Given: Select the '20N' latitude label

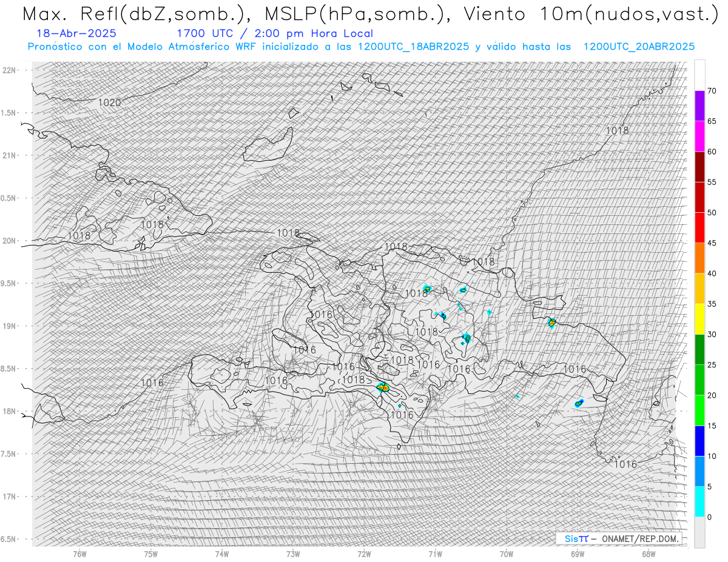Looking at the screenshot, I should click(x=10, y=241).
